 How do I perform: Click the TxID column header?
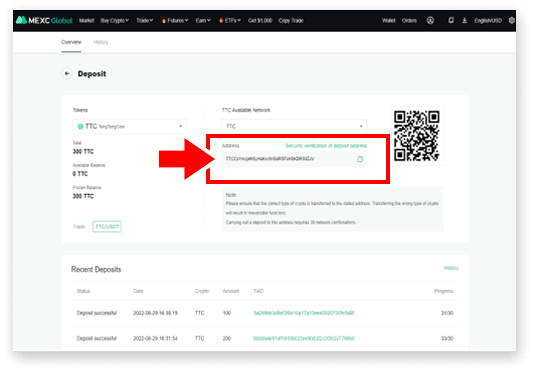coord(258,291)
